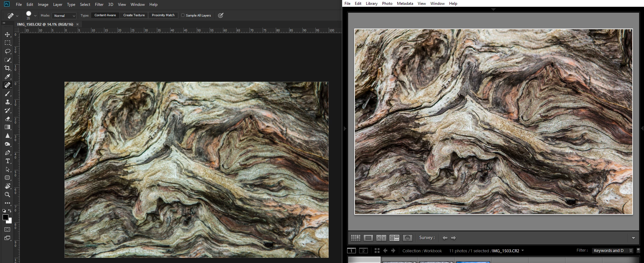Open the blend Mode dropdown set to Normal
This screenshot has height=263, width=644.
[64, 16]
